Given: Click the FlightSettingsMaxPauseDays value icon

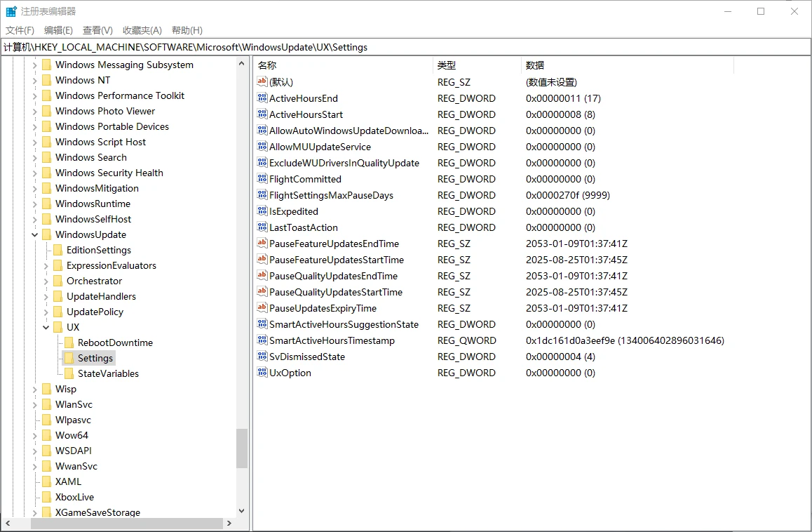Looking at the screenshot, I should (x=262, y=195).
